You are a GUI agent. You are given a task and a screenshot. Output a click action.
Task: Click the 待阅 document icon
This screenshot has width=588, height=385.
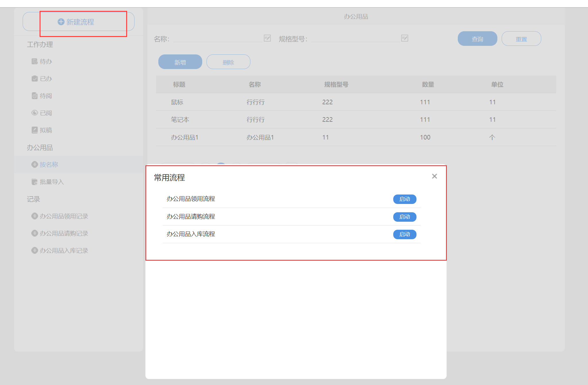34,96
